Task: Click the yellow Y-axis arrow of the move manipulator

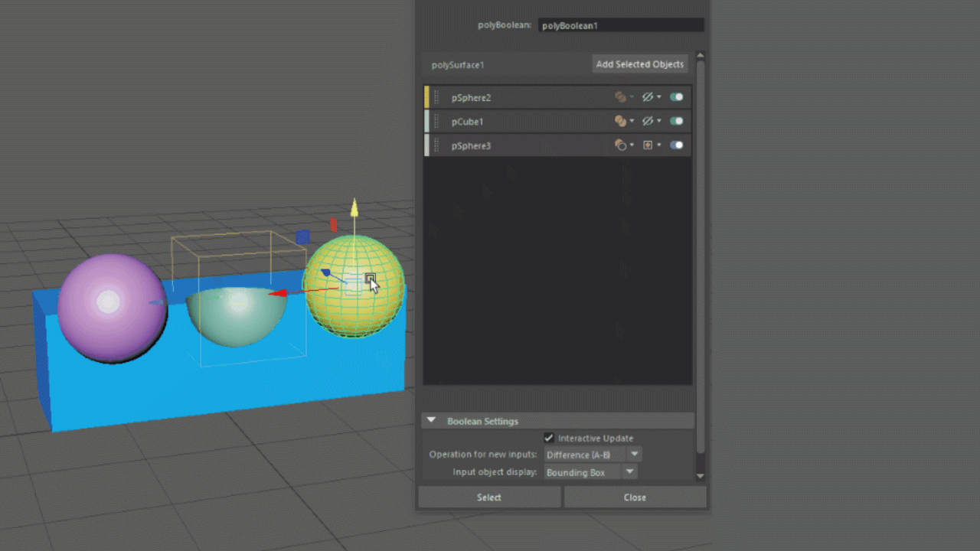Action: pos(354,208)
